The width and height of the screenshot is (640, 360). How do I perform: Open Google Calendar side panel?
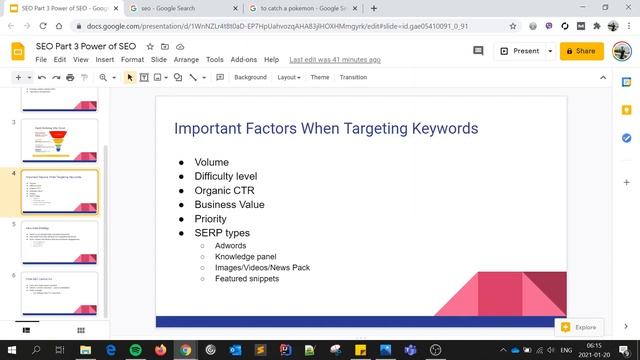click(627, 82)
